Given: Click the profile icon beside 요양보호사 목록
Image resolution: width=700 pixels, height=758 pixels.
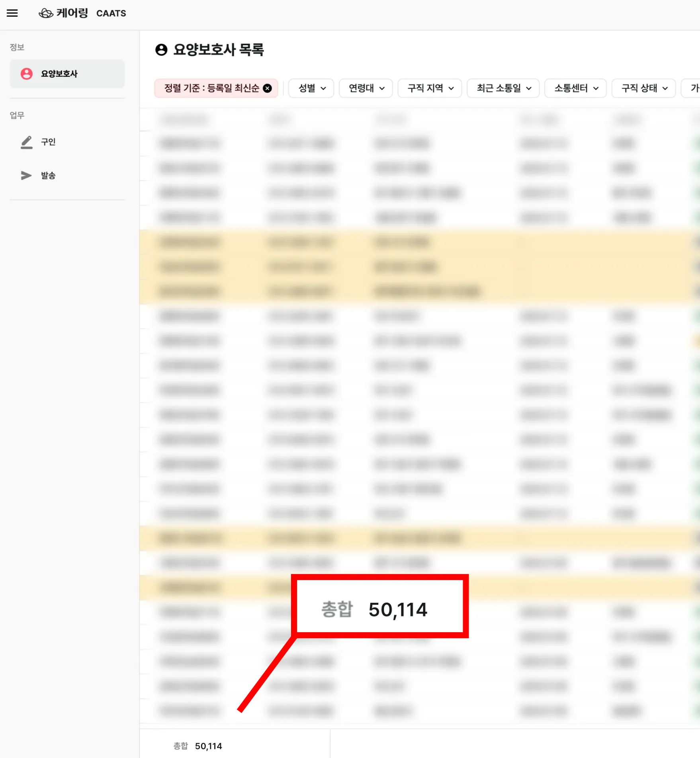Looking at the screenshot, I should (161, 50).
